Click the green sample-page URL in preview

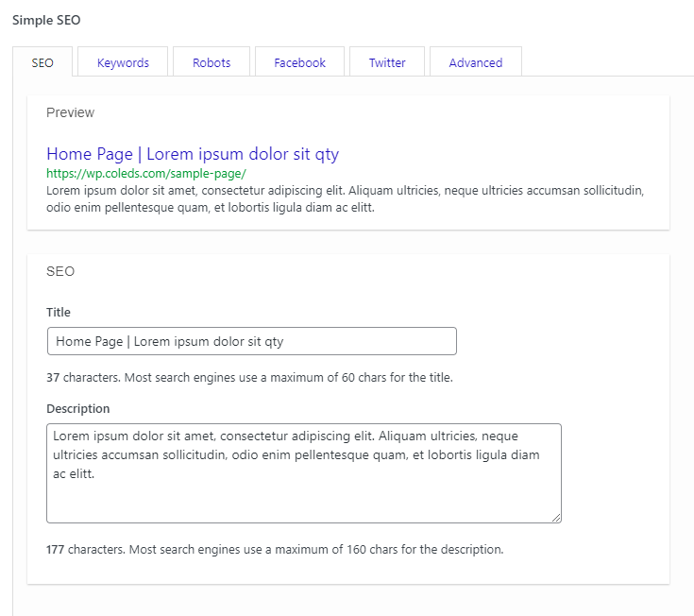coord(146,173)
